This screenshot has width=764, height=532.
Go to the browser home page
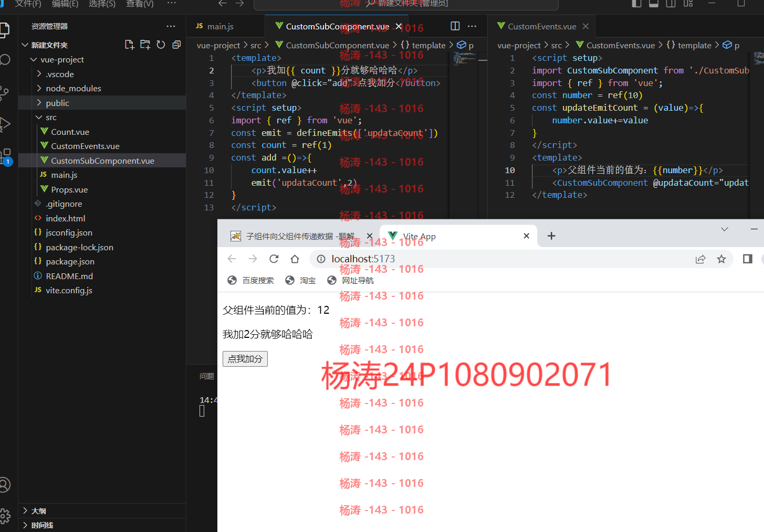[x=295, y=259]
